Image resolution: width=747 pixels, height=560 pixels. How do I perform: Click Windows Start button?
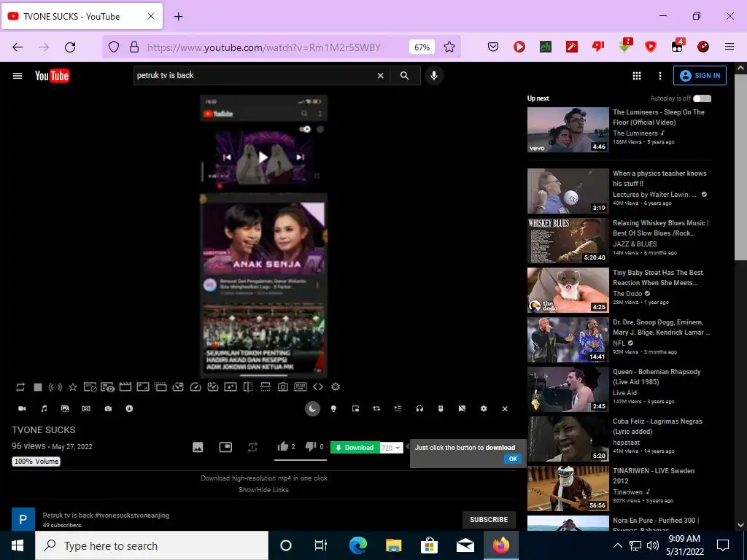click(18, 545)
